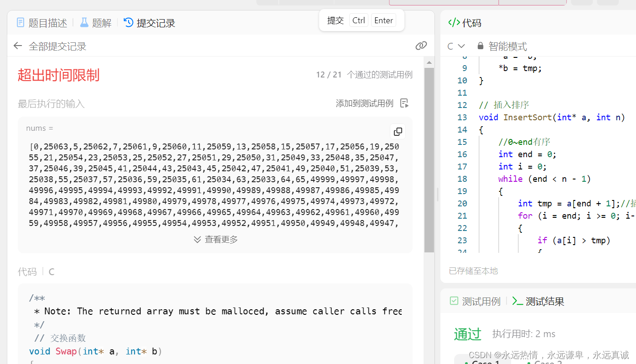Image resolution: width=636 pixels, height=364 pixels.
Task: Click the panel divider resize handle
Action: [x=437, y=195]
